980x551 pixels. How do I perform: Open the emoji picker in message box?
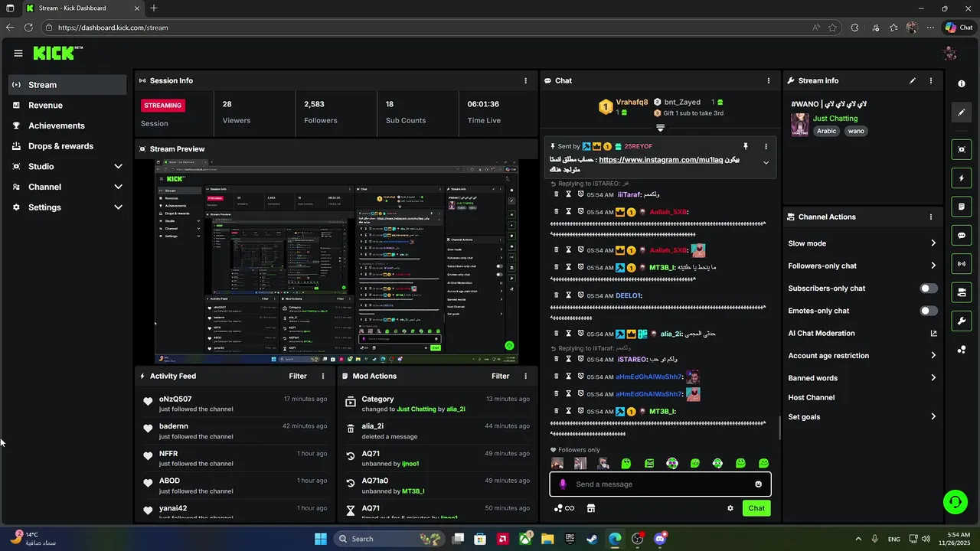pyautogui.click(x=759, y=484)
